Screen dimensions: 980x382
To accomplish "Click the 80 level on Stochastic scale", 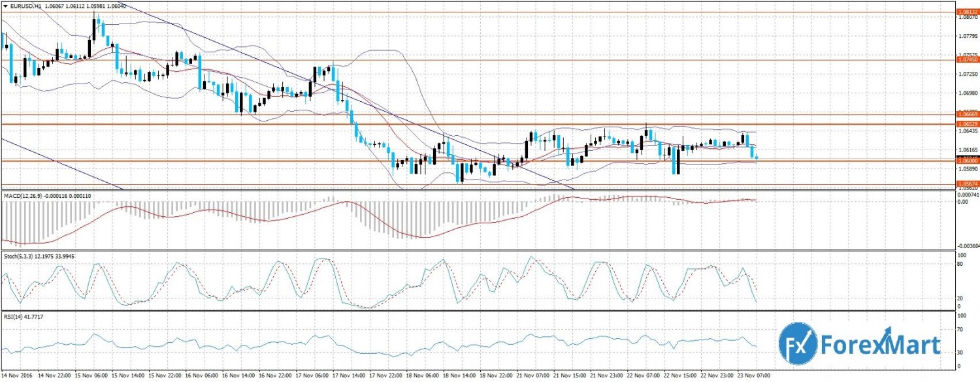I will (960, 264).
